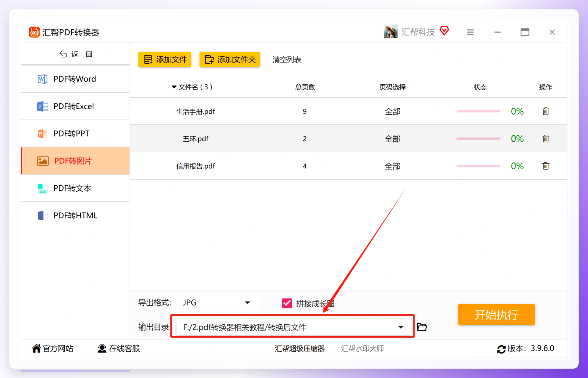
Task: Select the 五环.pdf file name
Action: click(x=196, y=139)
